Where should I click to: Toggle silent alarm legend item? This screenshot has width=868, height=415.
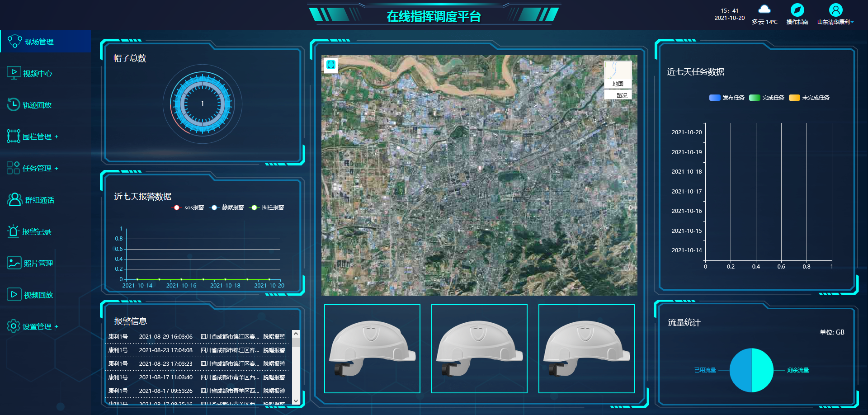(x=214, y=207)
